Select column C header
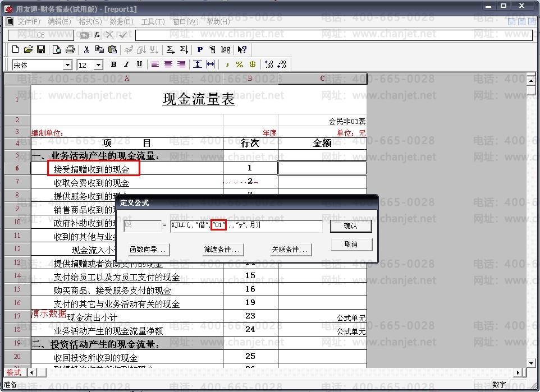Viewport: 540px width, 392px height. pyautogui.click(x=322, y=79)
